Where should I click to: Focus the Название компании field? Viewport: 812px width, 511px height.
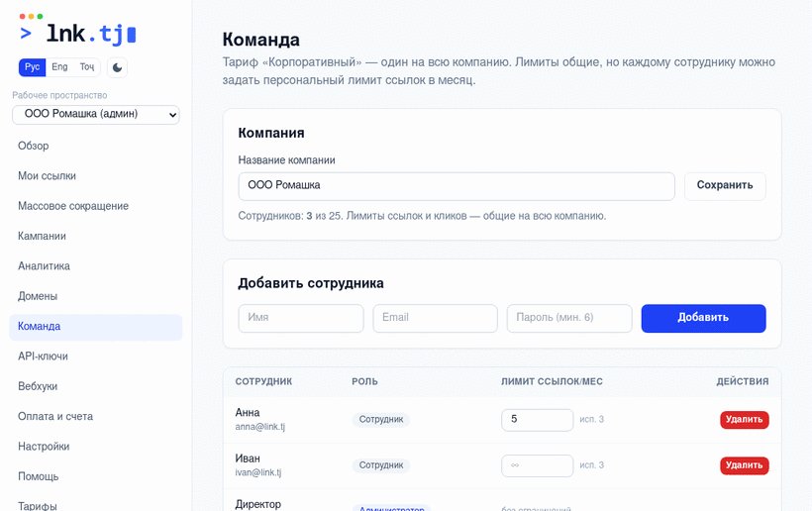click(457, 186)
